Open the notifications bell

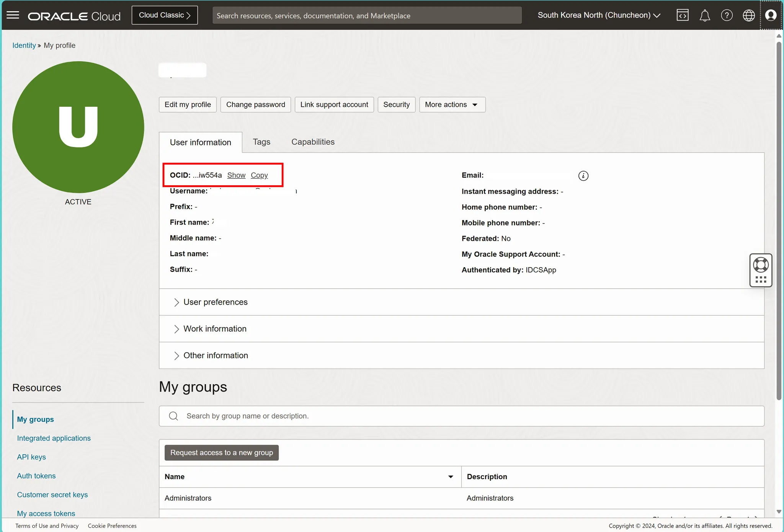click(705, 15)
